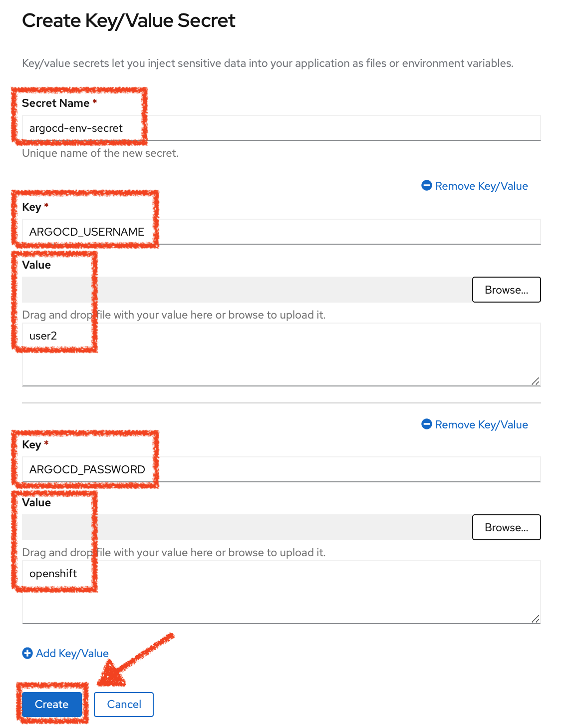Click Browse for the ARGOCD_PASSWORD value file
Viewport: 574px width, 728px height.
point(506,527)
